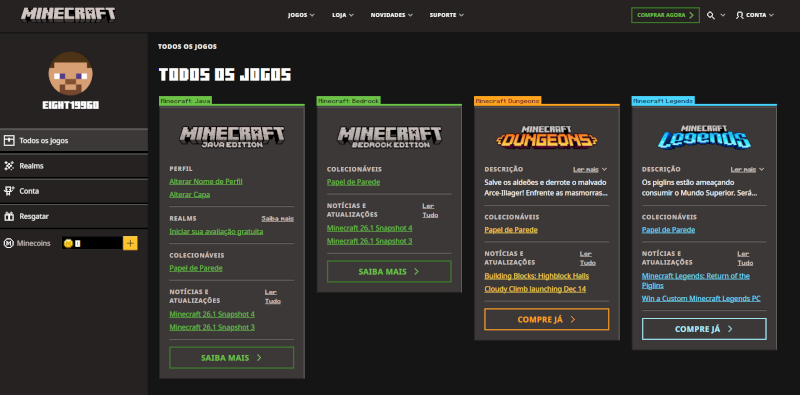The width and height of the screenshot is (800, 395).
Task: Open Alterar Capa link
Action: [189, 194]
